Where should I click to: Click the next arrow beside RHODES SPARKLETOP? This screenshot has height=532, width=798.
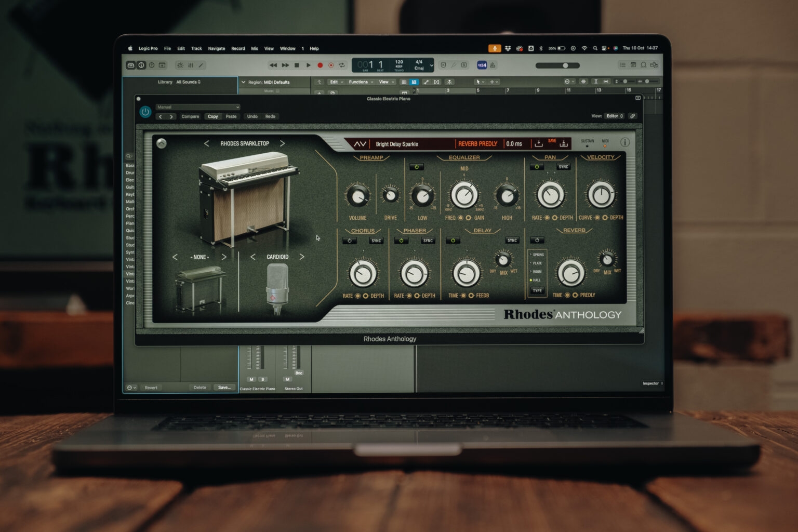282,143
